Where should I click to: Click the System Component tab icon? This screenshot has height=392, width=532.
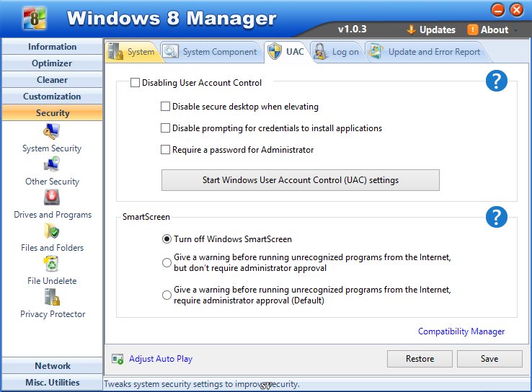pos(170,52)
